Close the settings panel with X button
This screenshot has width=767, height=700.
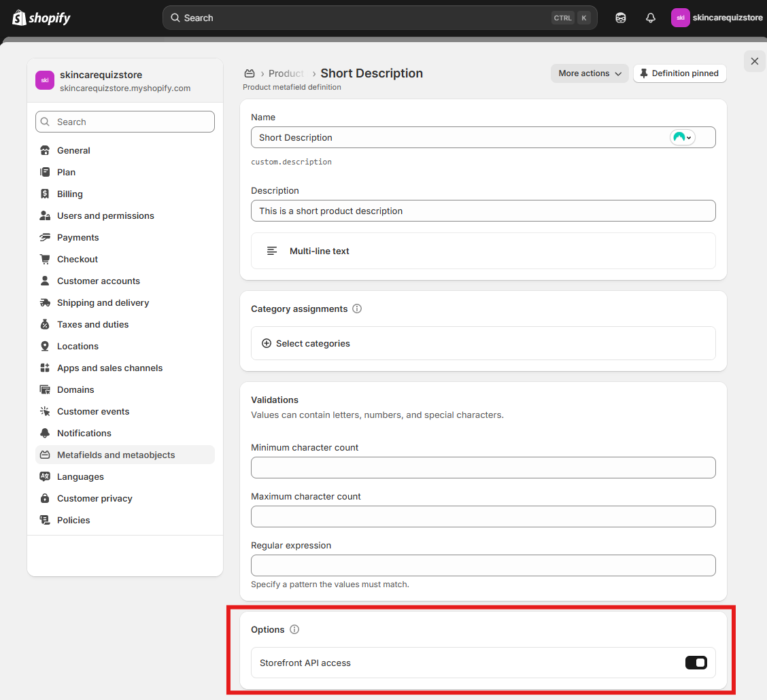click(754, 61)
